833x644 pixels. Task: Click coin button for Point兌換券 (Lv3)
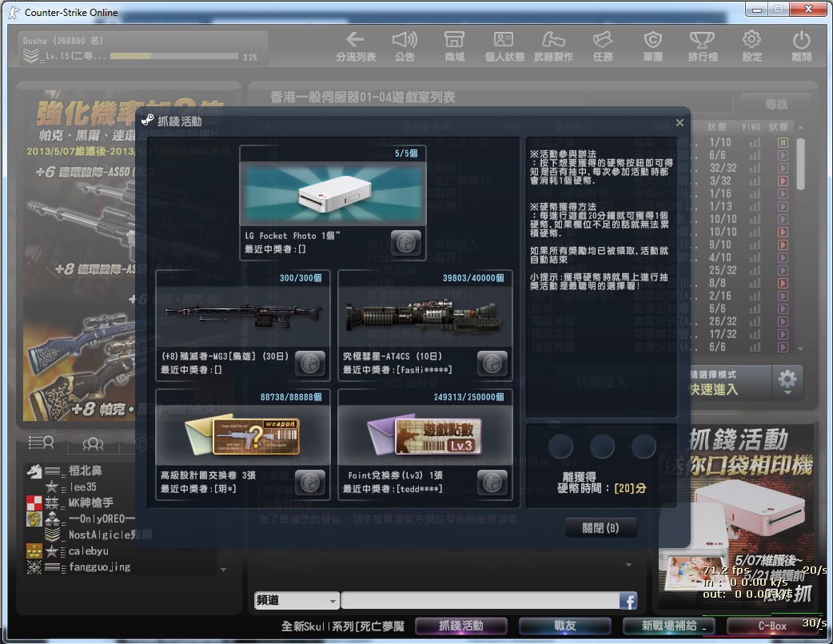[x=492, y=483]
